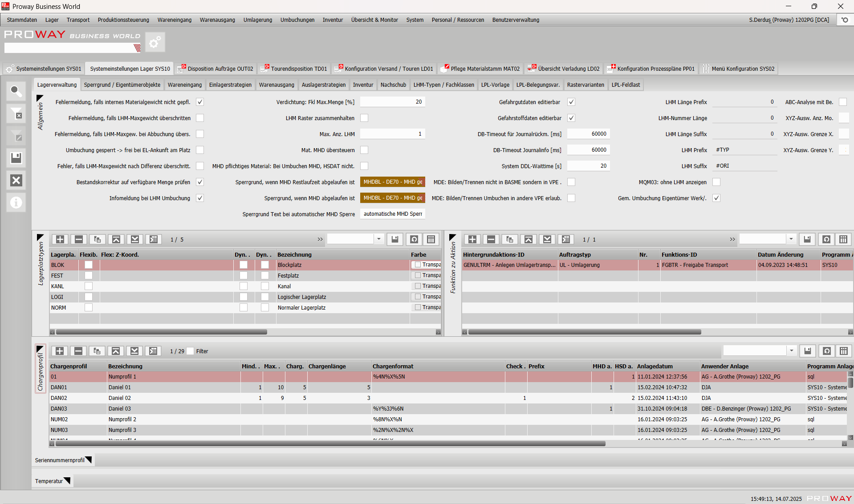Click the refresh icon at top right of menu bar
This screenshot has height=504, width=854.
(x=845, y=20)
